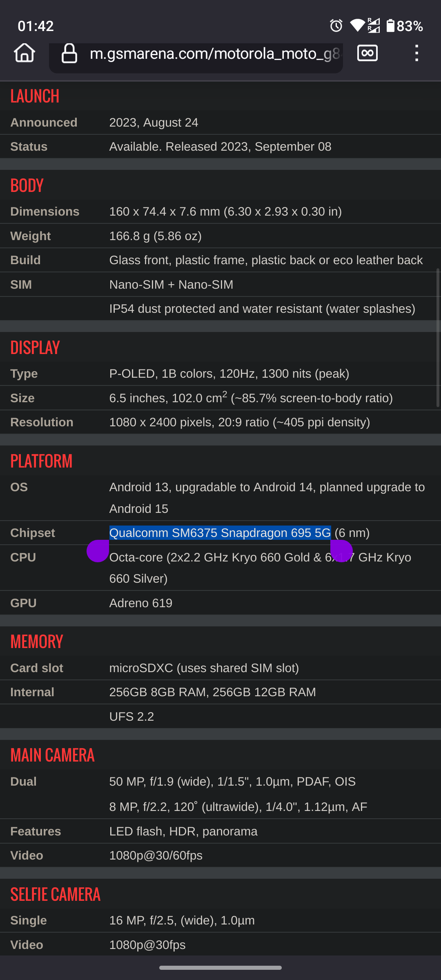Open the Resolution spec label link

click(42, 422)
